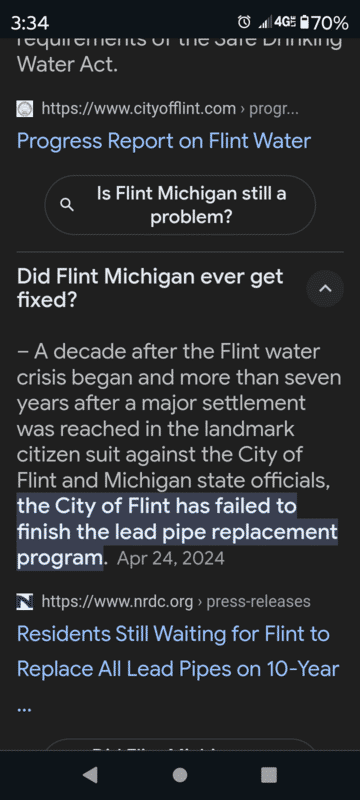Tap the 3:34 clock in status bar
The image size is (360, 800).
point(30,23)
